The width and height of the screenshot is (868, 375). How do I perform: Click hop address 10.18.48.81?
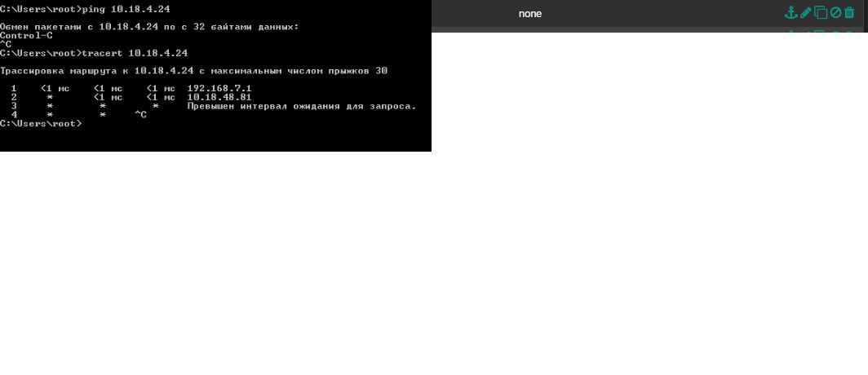[219, 97]
